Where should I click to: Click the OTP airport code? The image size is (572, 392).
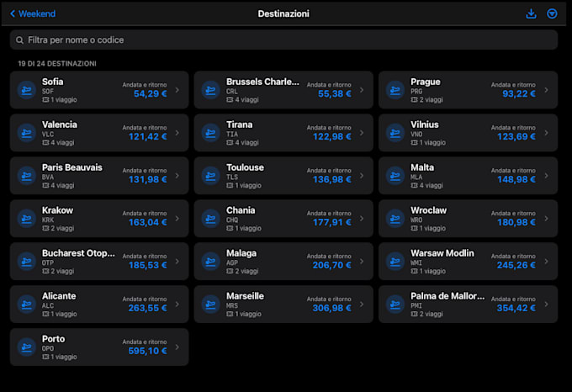click(x=48, y=263)
